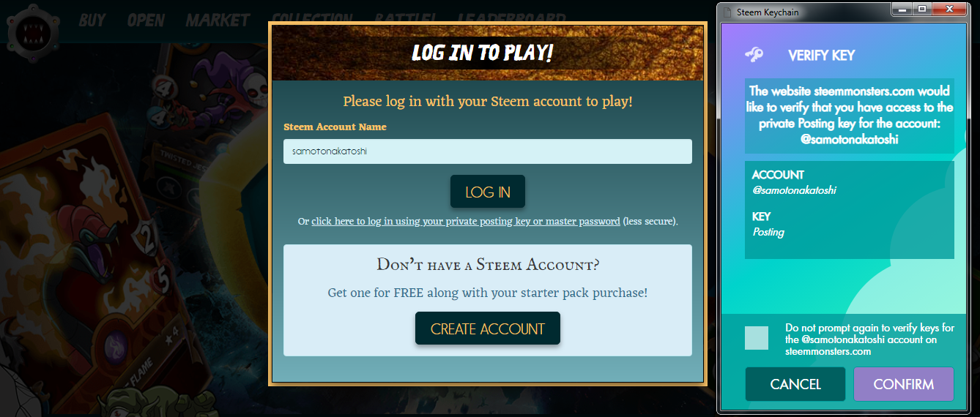Open the BUY menu item

[92, 20]
